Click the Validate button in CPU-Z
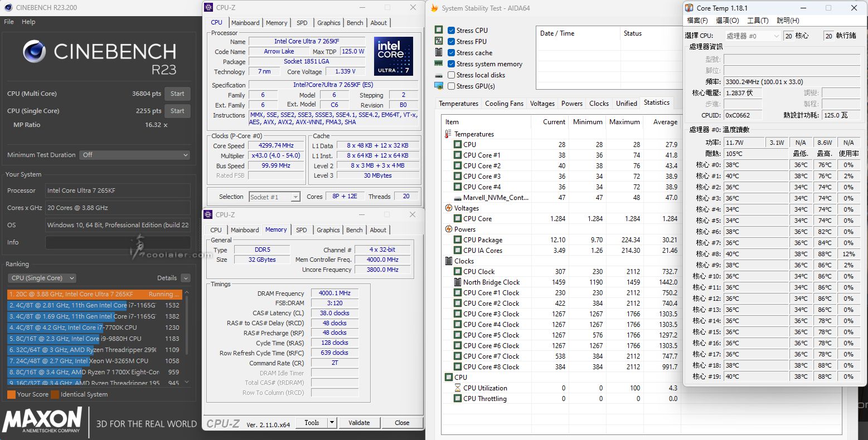The image size is (868, 440). click(359, 423)
